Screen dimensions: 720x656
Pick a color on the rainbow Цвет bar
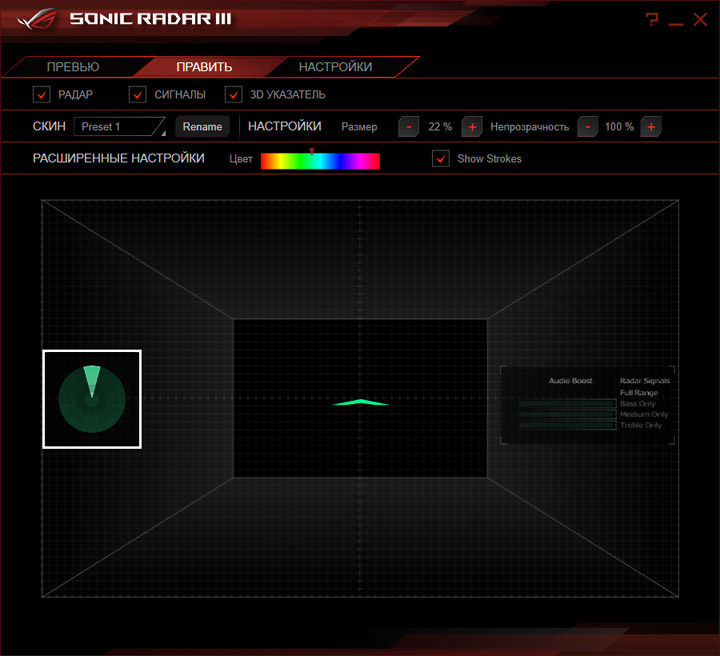320,161
